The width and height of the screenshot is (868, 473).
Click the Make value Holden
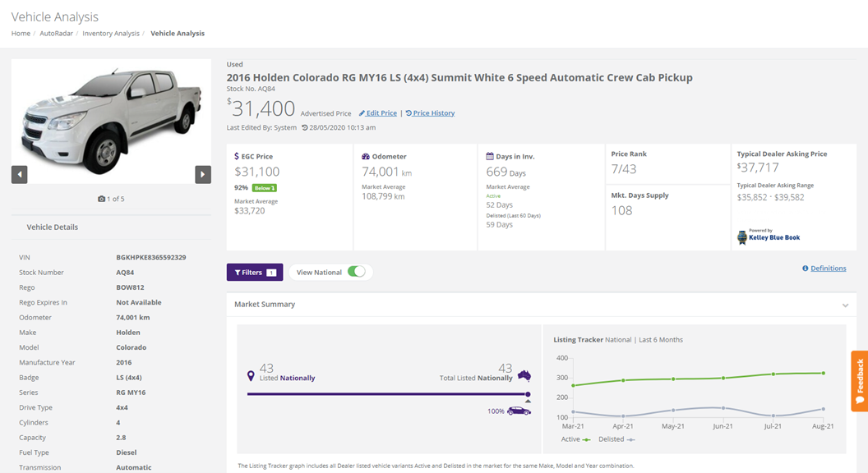pyautogui.click(x=128, y=332)
